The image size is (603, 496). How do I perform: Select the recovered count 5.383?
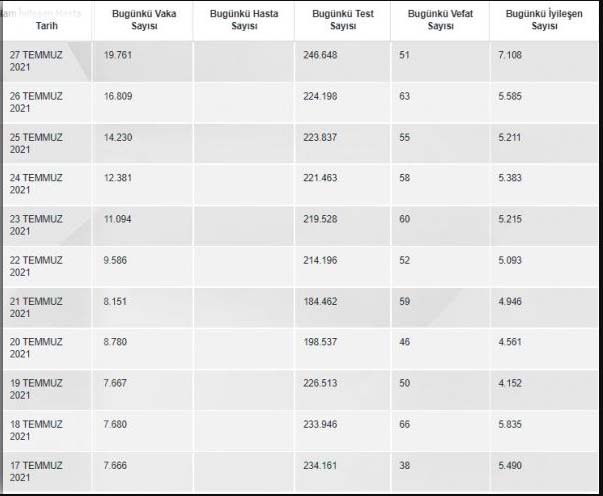coord(510,178)
